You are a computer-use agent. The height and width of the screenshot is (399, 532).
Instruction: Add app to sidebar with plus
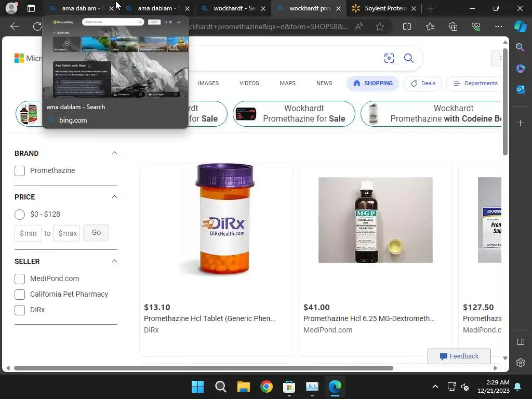point(520,123)
